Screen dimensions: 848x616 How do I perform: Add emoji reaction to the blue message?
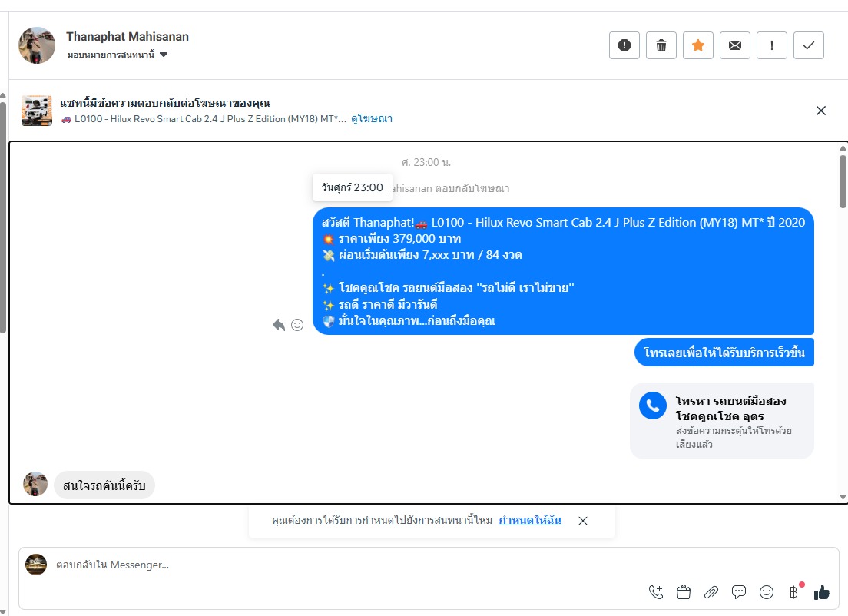point(297,325)
